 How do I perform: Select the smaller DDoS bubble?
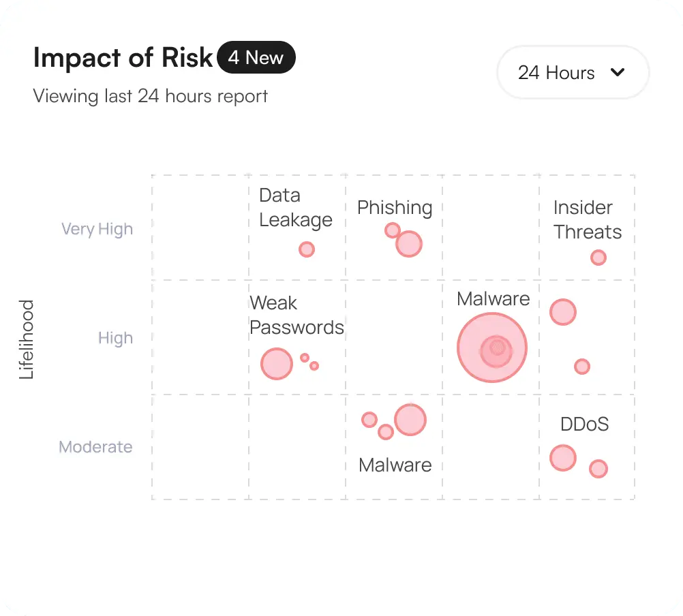[598, 468]
